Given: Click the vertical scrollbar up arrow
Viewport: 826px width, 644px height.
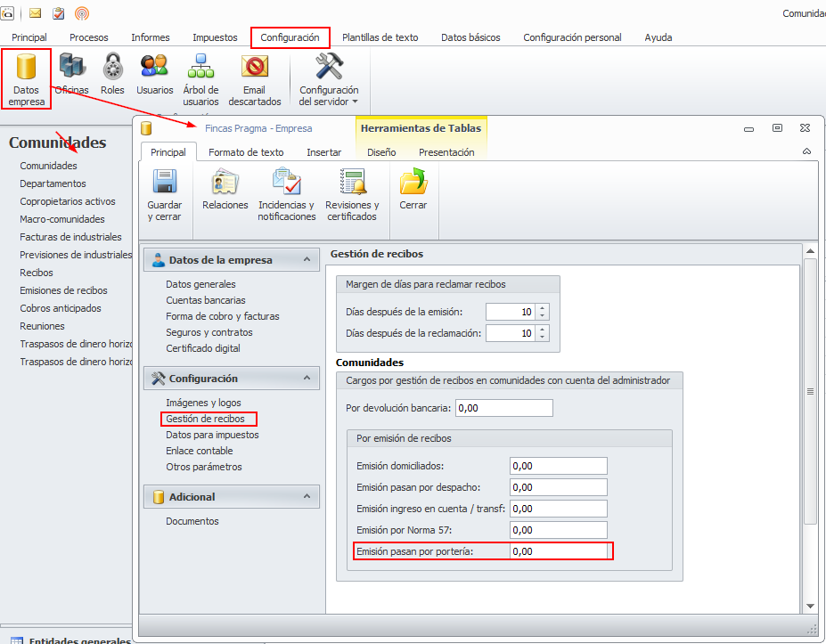Looking at the screenshot, I should tap(810, 251).
